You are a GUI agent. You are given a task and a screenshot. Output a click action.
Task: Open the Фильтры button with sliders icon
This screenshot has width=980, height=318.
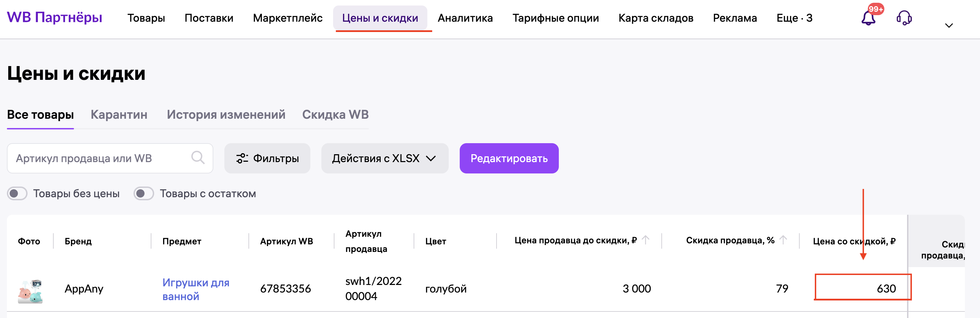pos(267,158)
